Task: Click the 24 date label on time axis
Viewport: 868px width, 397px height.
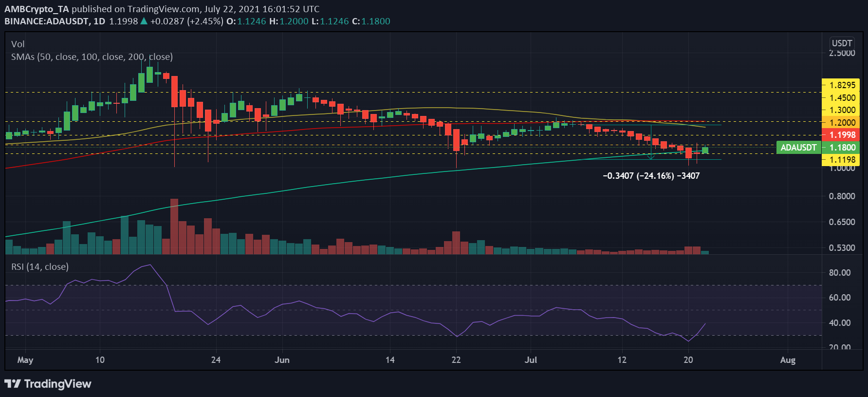Action: tap(216, 360)
